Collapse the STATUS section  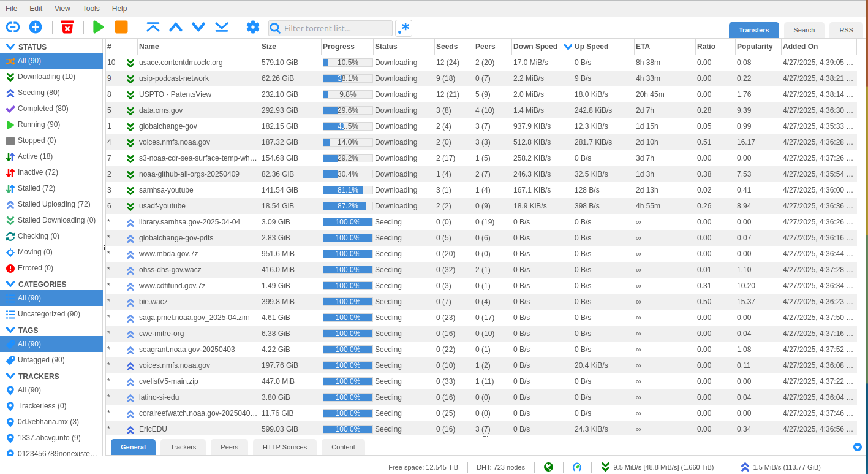10,47
